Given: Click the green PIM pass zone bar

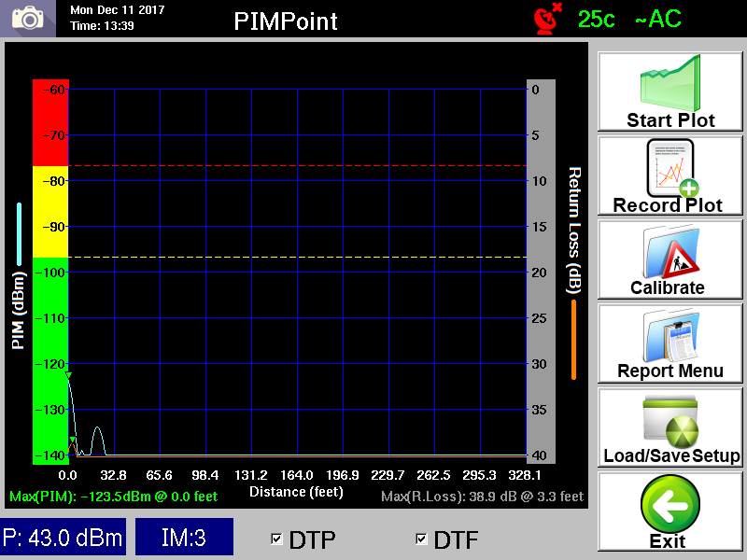Looking at the screenshot, I should pos(50,361).
